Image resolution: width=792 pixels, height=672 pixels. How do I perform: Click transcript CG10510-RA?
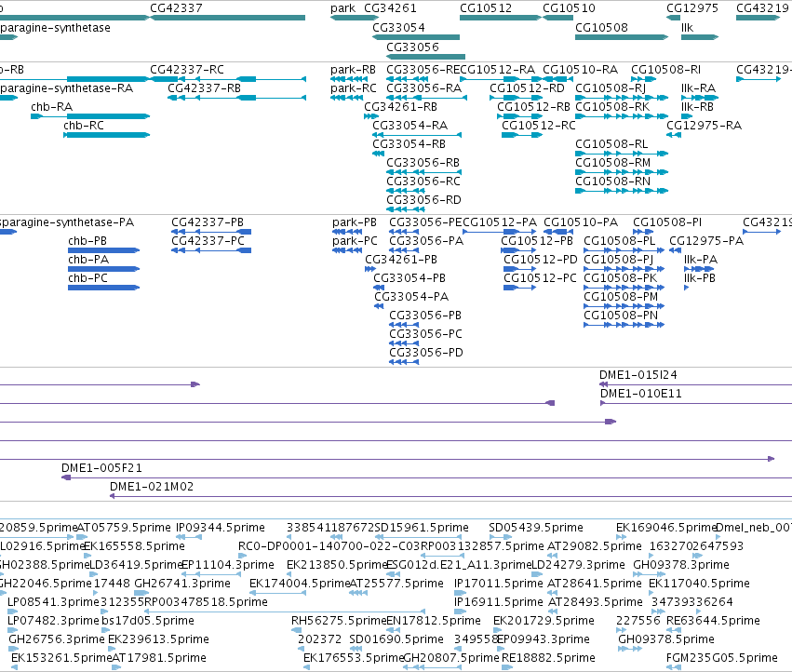tap(581, 70)
